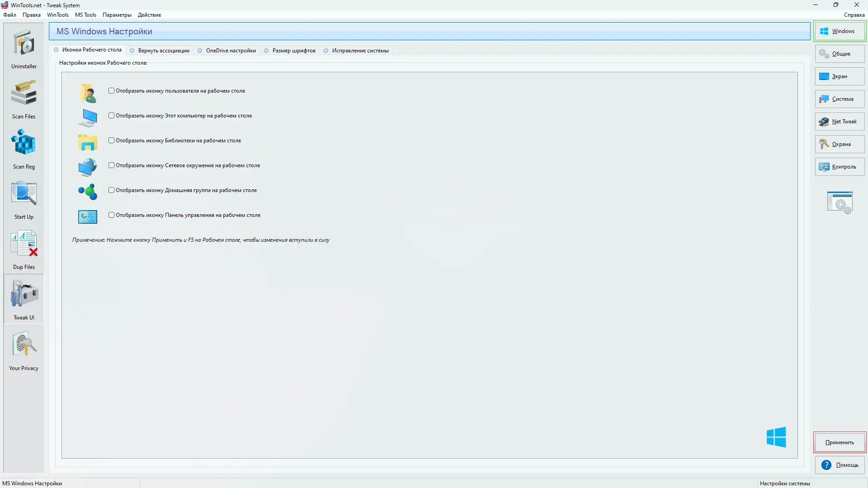Open the Scan Reg registry cleaner

coord(24,149)
